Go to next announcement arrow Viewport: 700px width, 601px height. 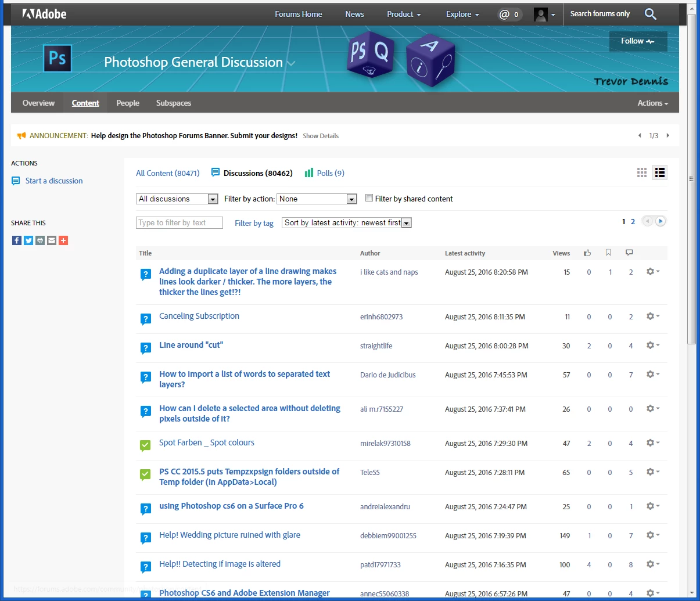click(668, 135)
